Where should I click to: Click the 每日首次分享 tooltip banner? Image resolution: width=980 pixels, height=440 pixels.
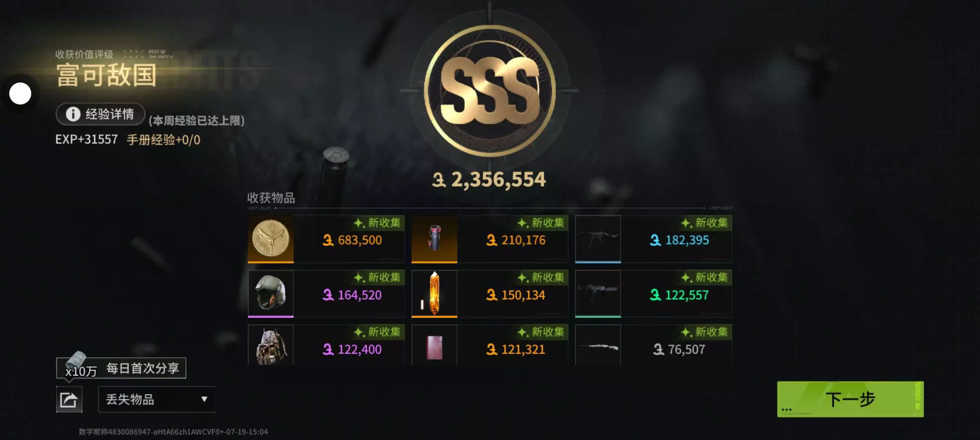coord(121,368)
